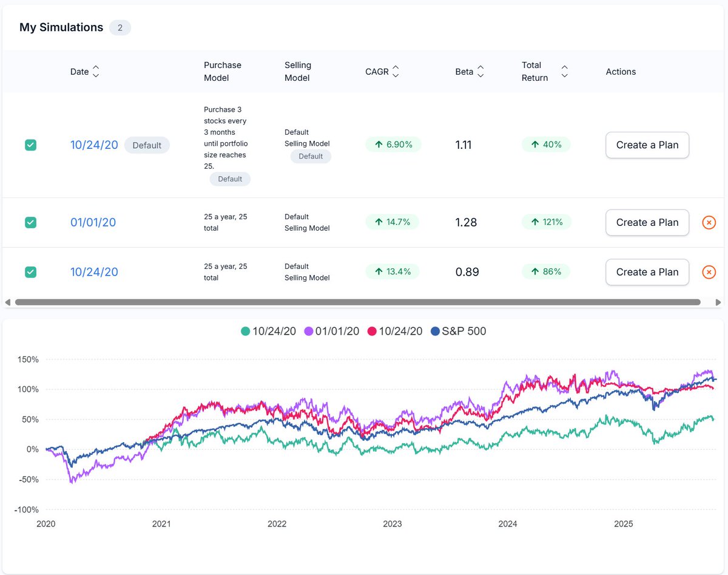Create a Plan for 86% return simulation
Screen dimensions: 728x575
tap(647, 272)
